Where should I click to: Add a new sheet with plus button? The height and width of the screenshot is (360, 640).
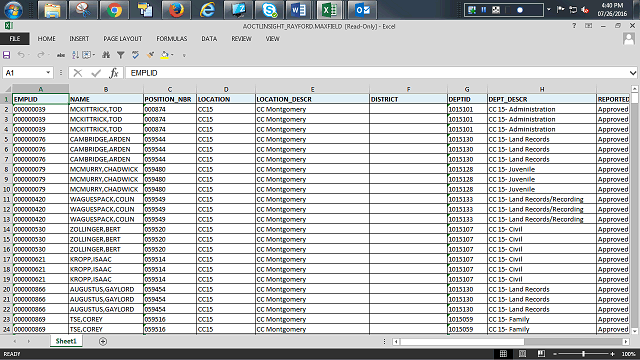[103, 341]
